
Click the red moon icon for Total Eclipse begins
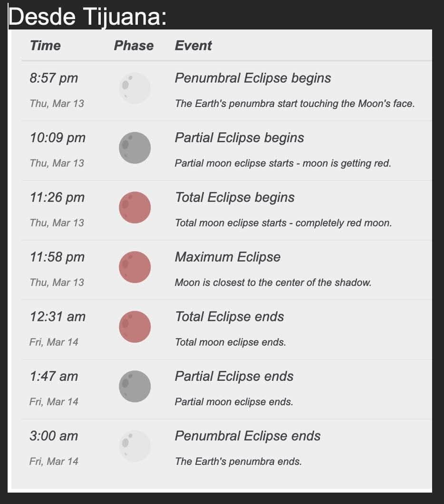[x=135, y=207]
